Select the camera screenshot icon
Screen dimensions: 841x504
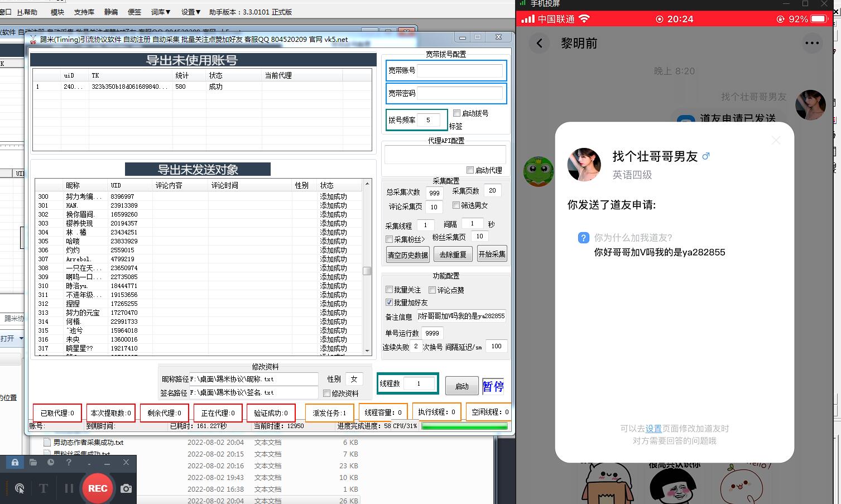(126, 488)
